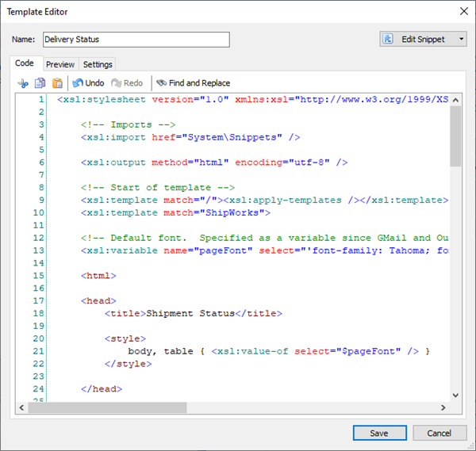The height and width of the screenshot is (451, 476).
Task: Click 'Start of template' comment line
Action: (158, 187)
